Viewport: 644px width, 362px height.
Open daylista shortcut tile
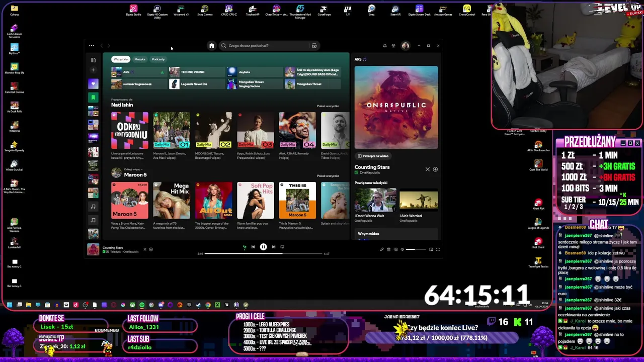pyautogui.click(x=255, y=72)
